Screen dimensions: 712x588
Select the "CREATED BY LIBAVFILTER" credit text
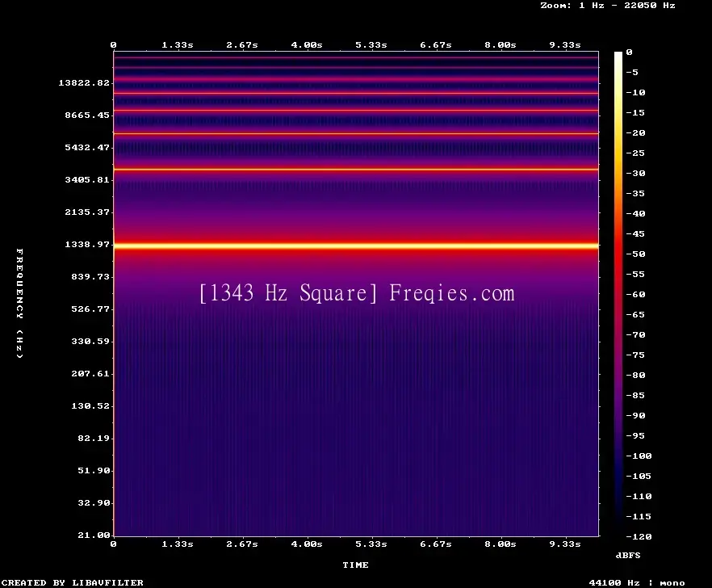point(72,582)
